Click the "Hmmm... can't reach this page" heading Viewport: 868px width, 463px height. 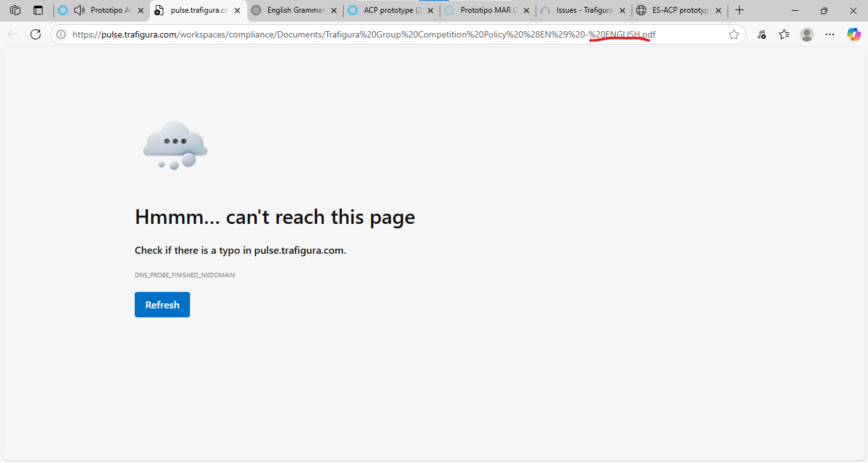point(275,217)
